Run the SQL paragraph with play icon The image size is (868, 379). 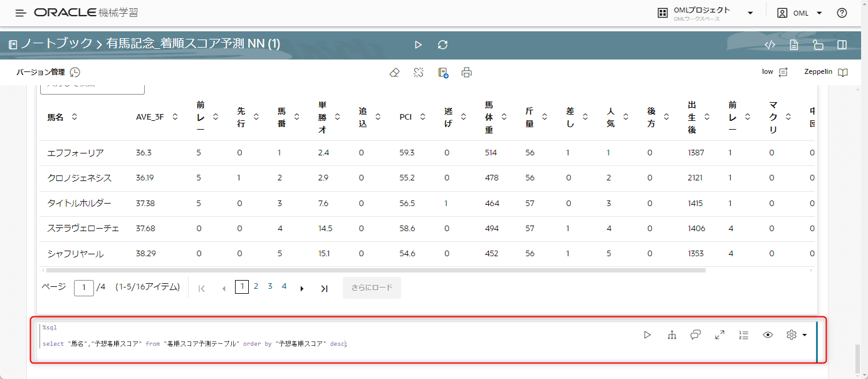(647, 335)
